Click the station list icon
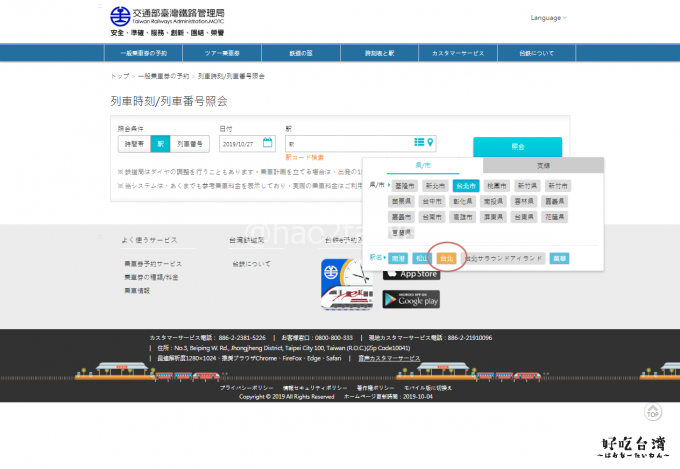Viewport: 680px width, 469px height. pos(419,143)
